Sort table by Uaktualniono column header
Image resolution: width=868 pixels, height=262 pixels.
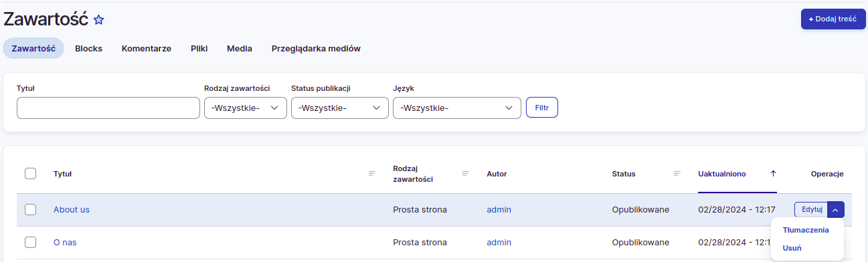721,174
